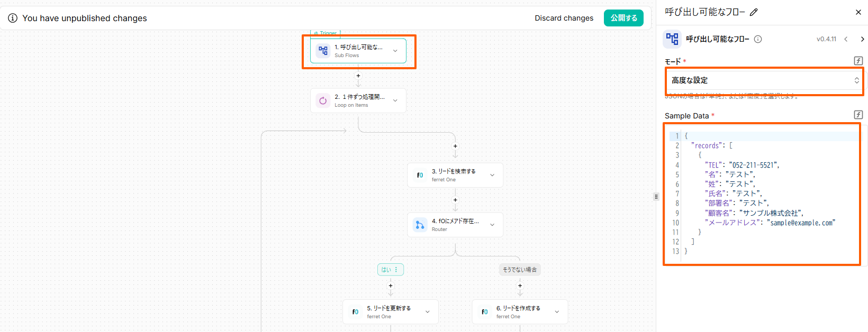Viewport: 868px width, 332px height.
Task: Click the ferret One icon on step 5
Action: click(x=355, y=312)
